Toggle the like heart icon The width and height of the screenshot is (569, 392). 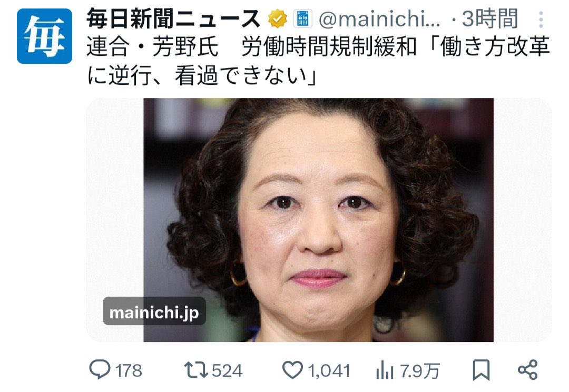click(292, 370)
